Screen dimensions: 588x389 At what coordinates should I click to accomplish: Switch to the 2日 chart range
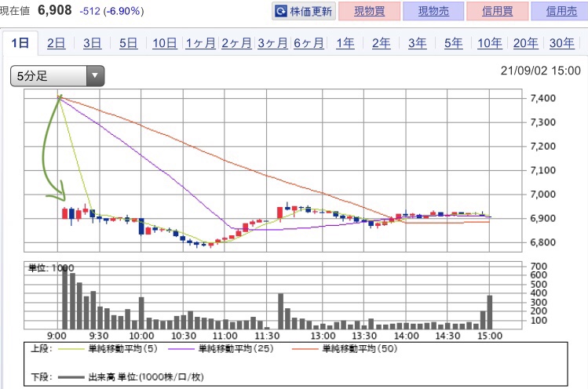pyautogui.click(x=57, y=43)
